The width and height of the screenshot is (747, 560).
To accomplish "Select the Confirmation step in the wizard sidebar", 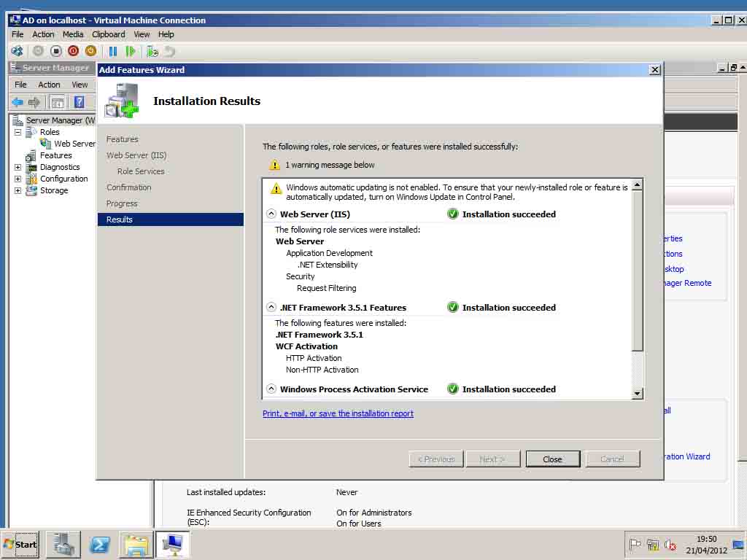I will coord(129,187).
